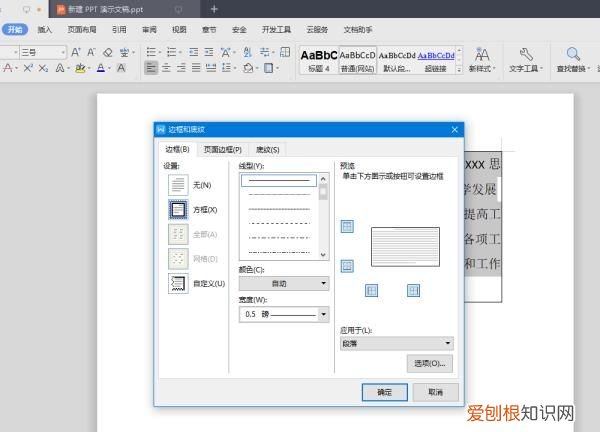This screenshot has width=600, height=432.
Task: Open font color dropdown arrow
Action: [x=109, y=68]
